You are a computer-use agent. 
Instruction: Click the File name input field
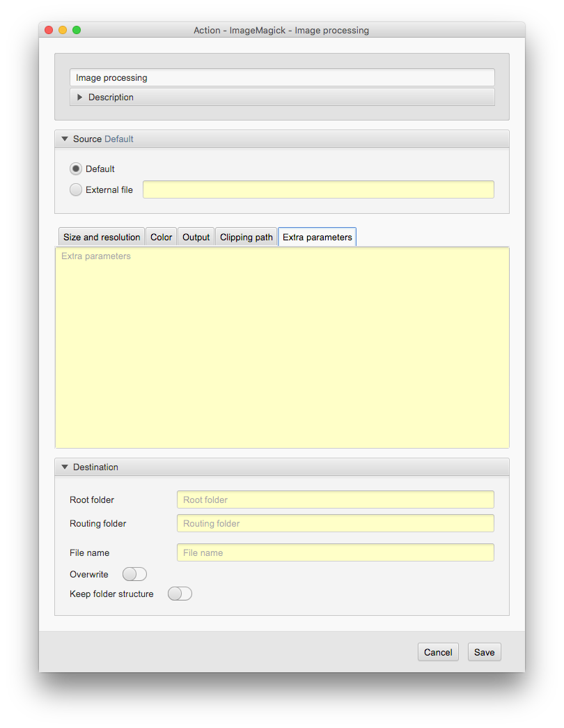point(335,552)
